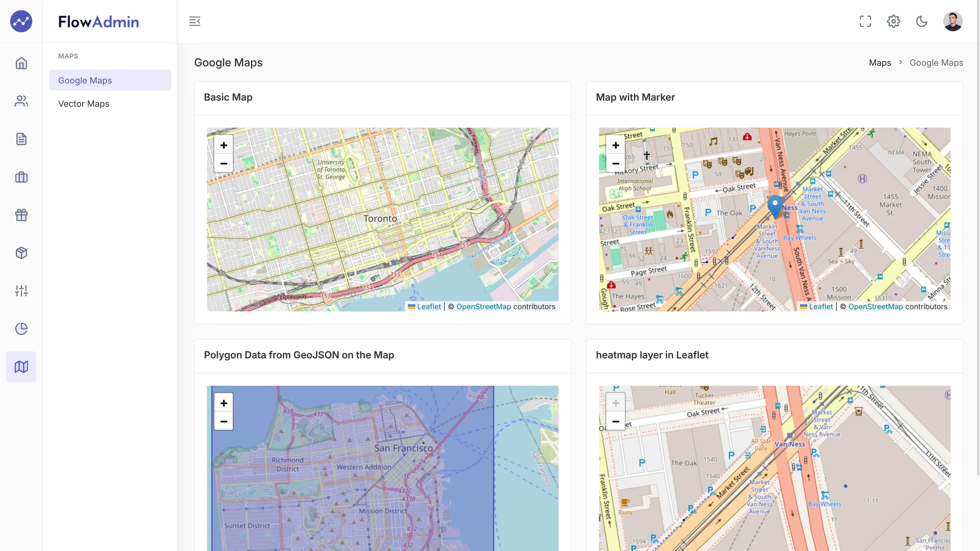
Task: Click the page vertical scrollbar
Action: (x=977, y=238)
